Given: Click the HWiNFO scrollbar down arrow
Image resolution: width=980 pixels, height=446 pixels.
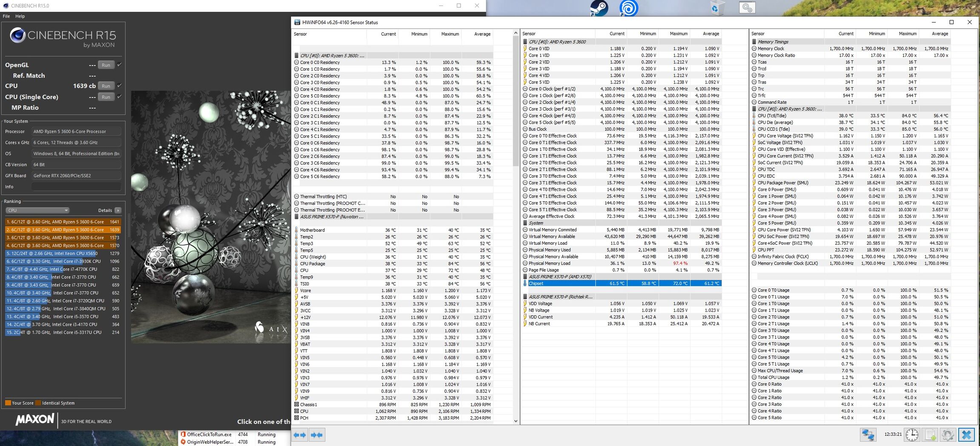Looking at the screenshot, I should 516,421.
